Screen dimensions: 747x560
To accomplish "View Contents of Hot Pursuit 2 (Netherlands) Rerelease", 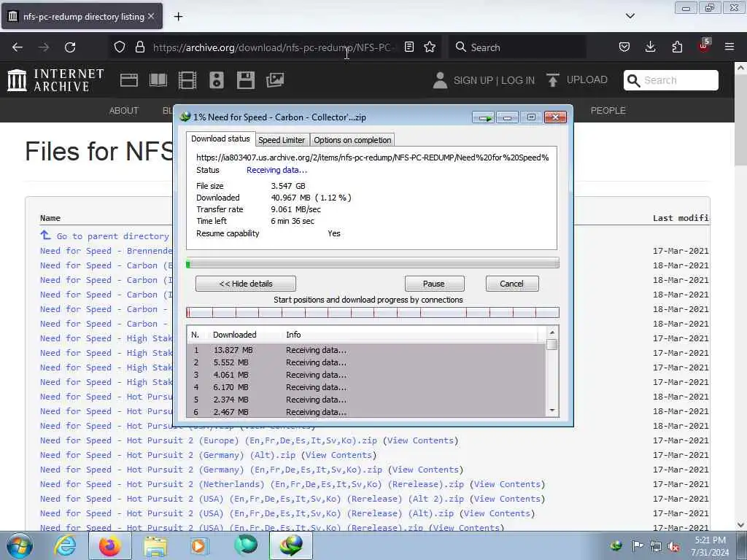I will click(x=508, y=484).
